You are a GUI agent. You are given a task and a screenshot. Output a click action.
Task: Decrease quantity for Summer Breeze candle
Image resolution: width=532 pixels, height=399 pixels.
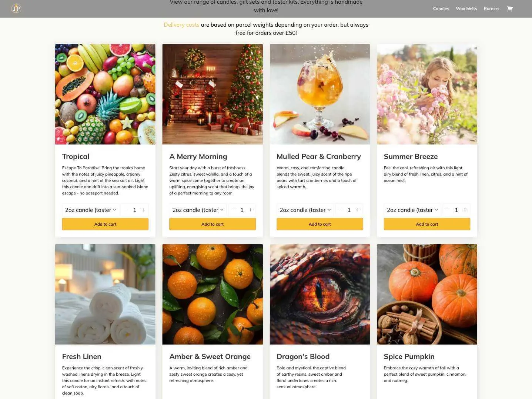[448, 210]
